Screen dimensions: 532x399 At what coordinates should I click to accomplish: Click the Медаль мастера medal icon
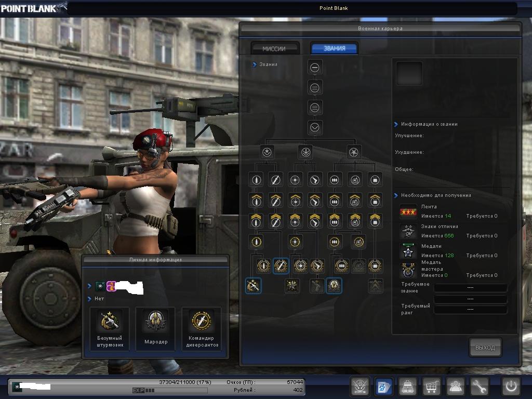pos(408,270)
